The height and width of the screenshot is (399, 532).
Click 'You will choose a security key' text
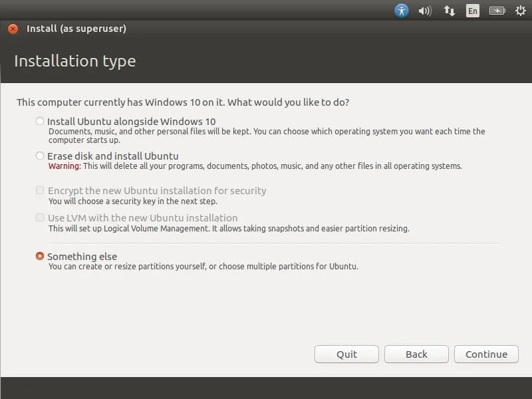click(x=132, y=201)
